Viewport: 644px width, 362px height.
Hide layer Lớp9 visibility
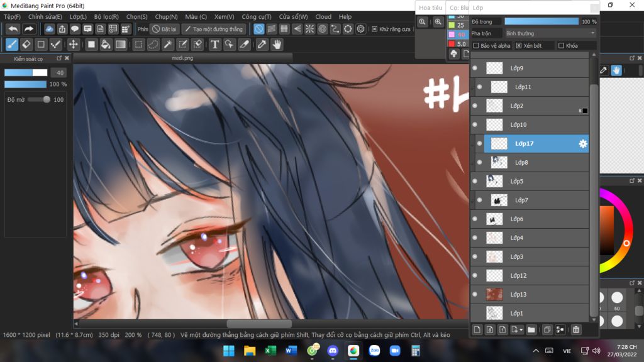point(475,68)
